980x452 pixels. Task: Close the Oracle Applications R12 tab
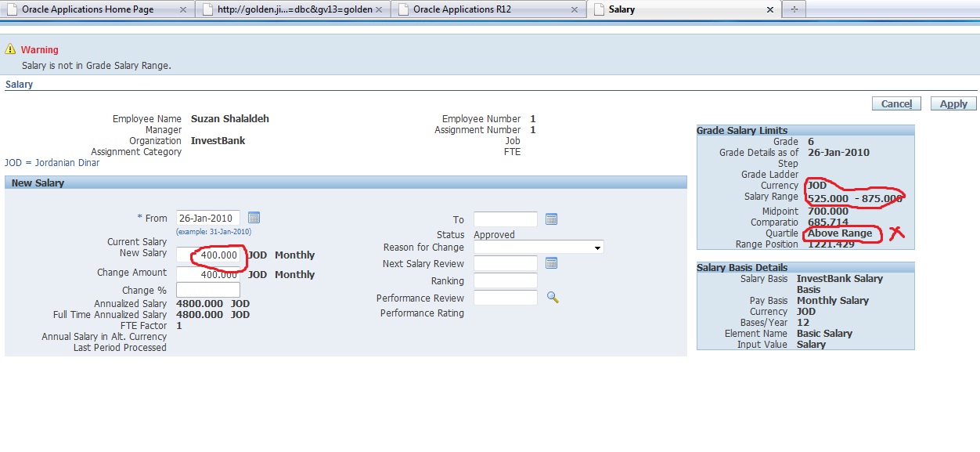574,9
